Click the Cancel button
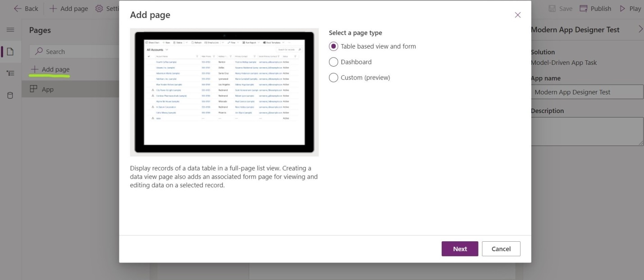 [x=501, y=249]
